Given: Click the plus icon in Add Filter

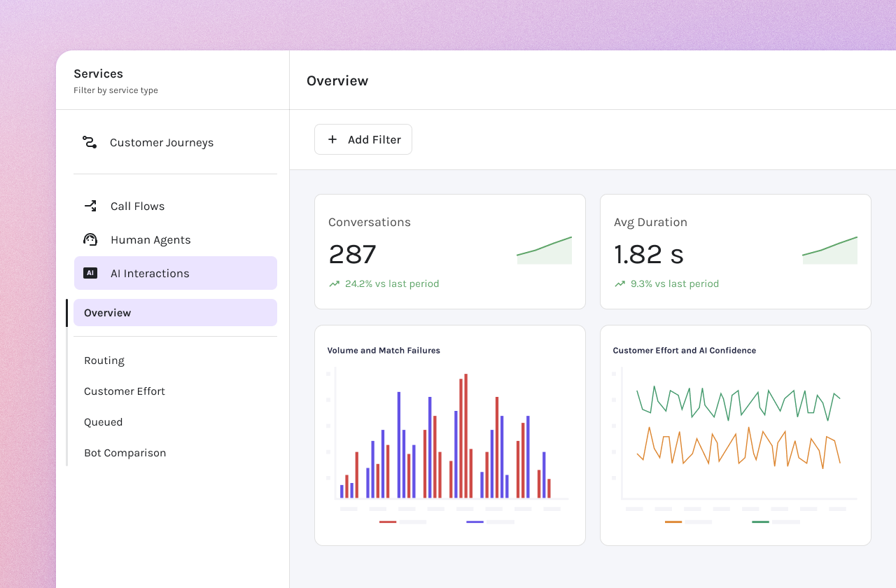Looking at the screenshot, I should click(x=332, y=139).
